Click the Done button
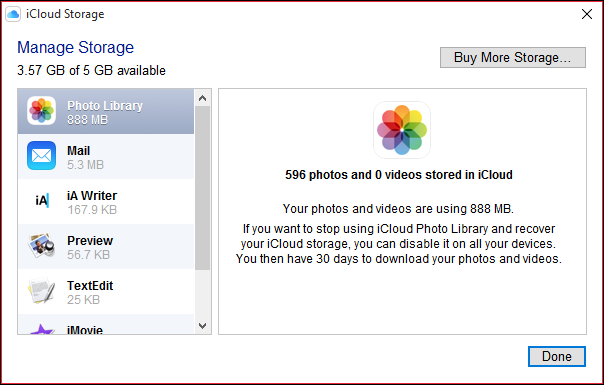 click(x=557, y=356)
